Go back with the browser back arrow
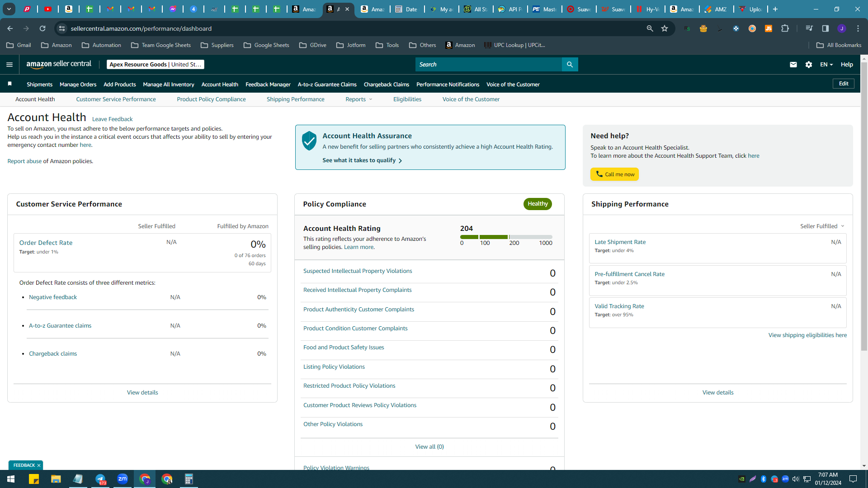 pyautogui.click(x=10, y=28)
